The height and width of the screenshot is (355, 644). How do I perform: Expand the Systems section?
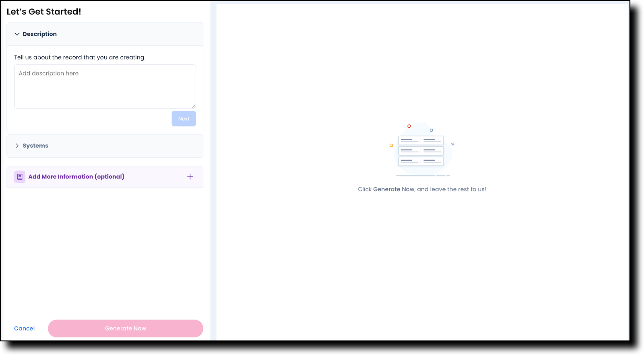[105, 146]
